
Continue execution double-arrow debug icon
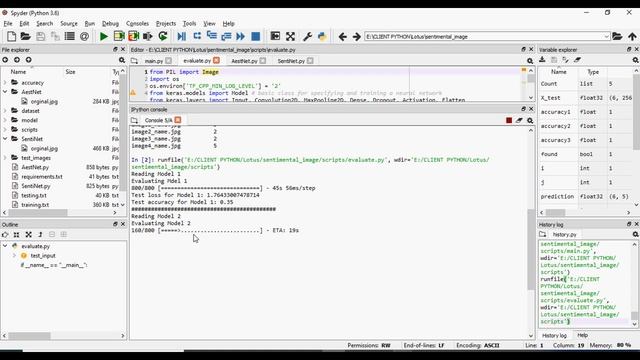[x=240, y=36]
